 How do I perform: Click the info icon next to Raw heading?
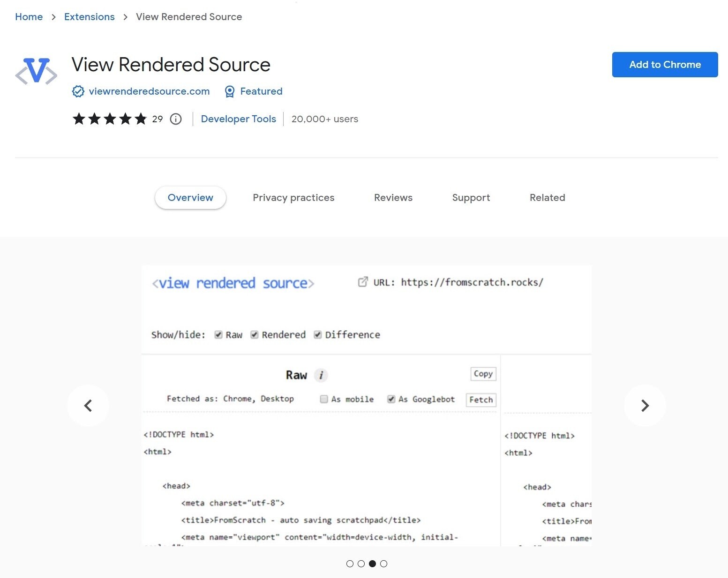[321, 375]
